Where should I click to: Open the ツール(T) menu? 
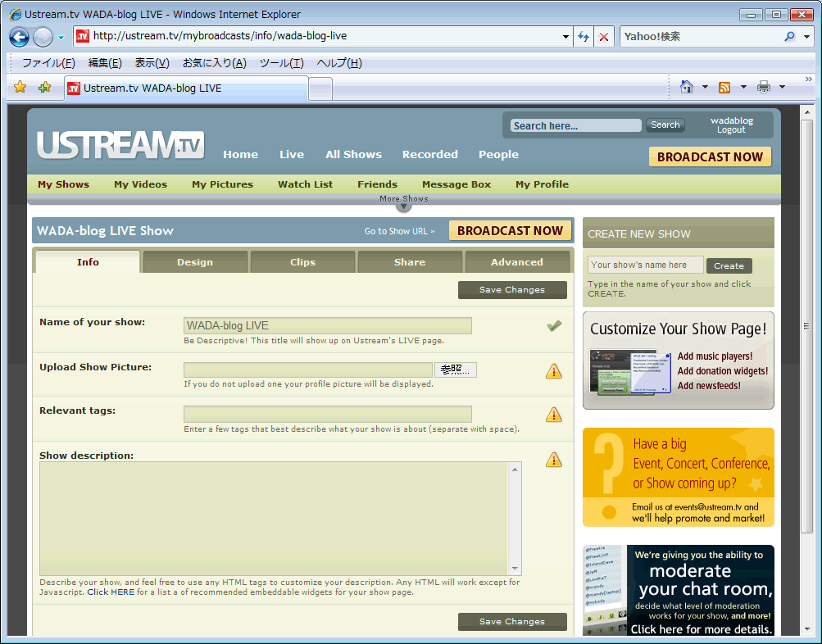(281, 63)
